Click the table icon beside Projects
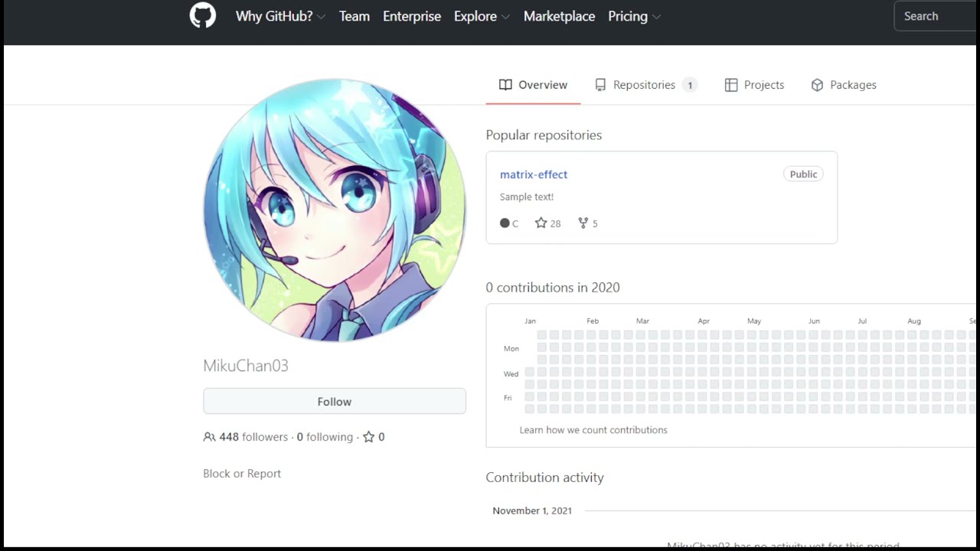Screen dimensions: 980x551 [731, 85]
